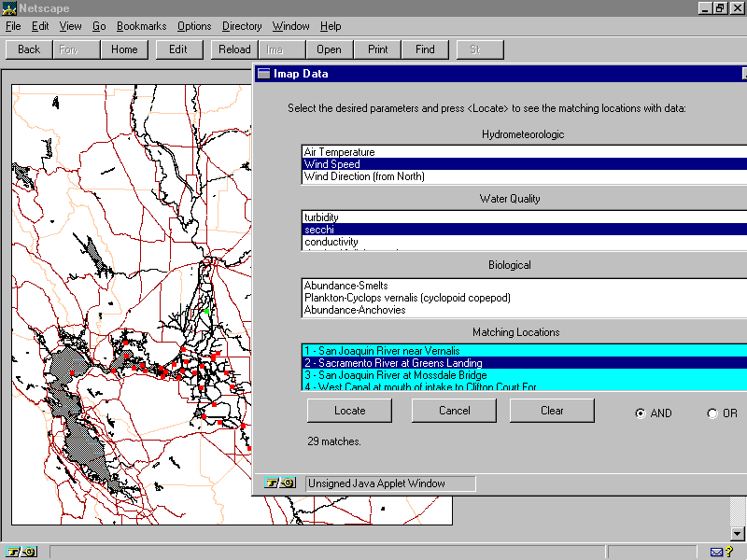Open the Bookmarks menu
This screenshot has height=560, width=747.
tap(142, 26)
